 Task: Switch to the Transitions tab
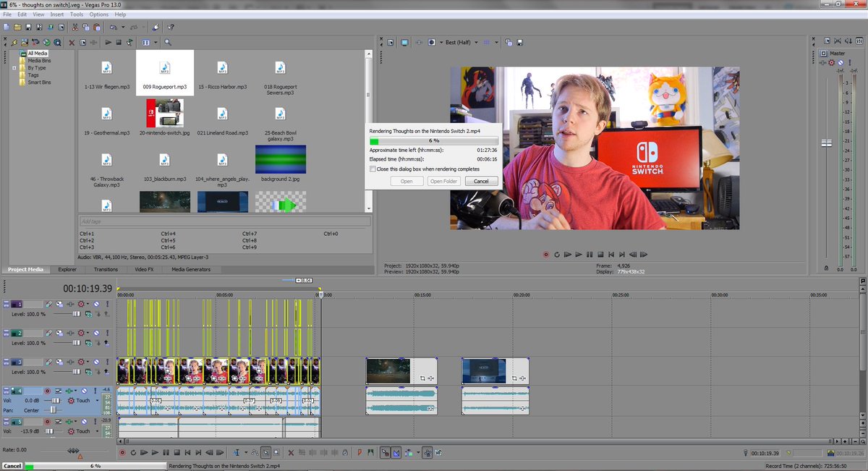106,269
